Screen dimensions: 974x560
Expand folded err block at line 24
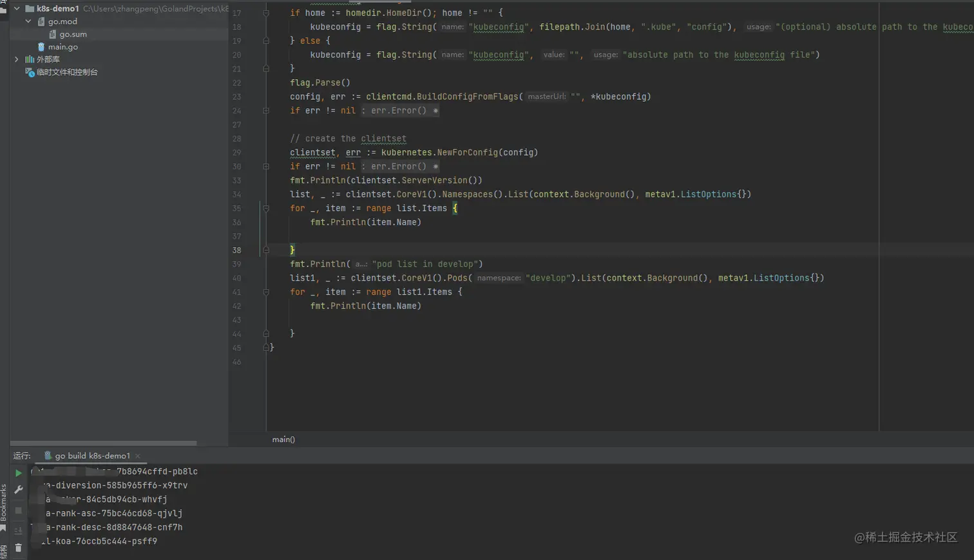[266, 111]
